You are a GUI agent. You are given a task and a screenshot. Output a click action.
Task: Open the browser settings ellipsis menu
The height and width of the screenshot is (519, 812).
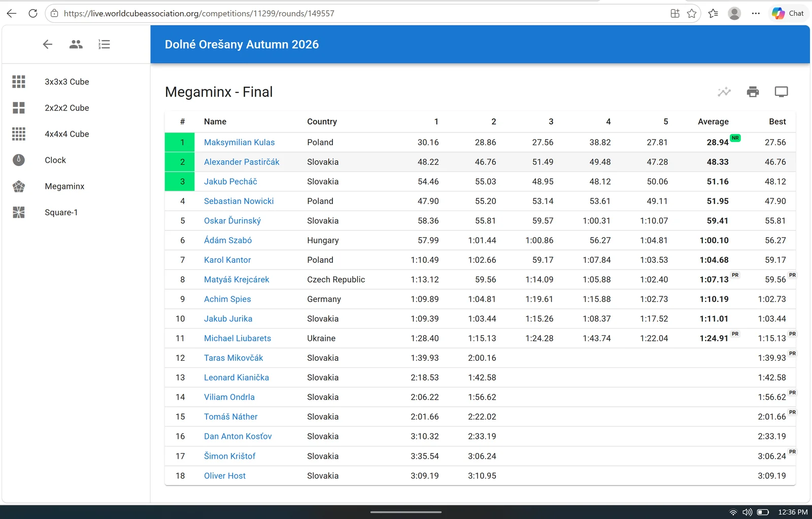click(x=756, y=14)
